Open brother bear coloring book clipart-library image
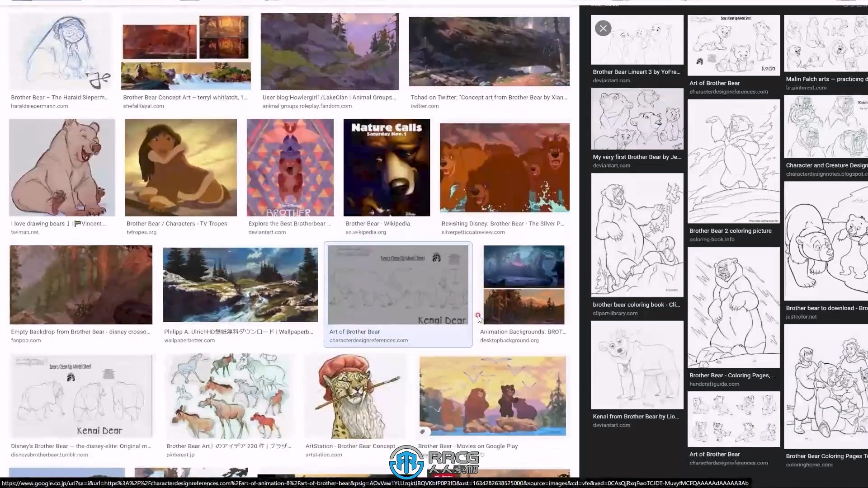 (x=637, y=235)
